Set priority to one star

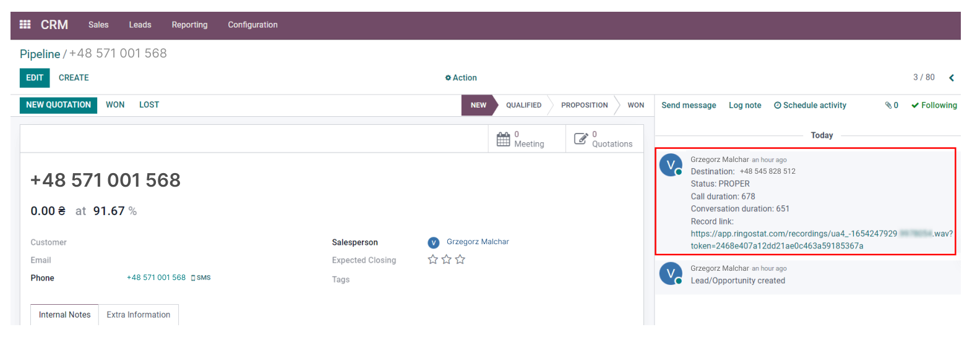[x=433, y=260]
